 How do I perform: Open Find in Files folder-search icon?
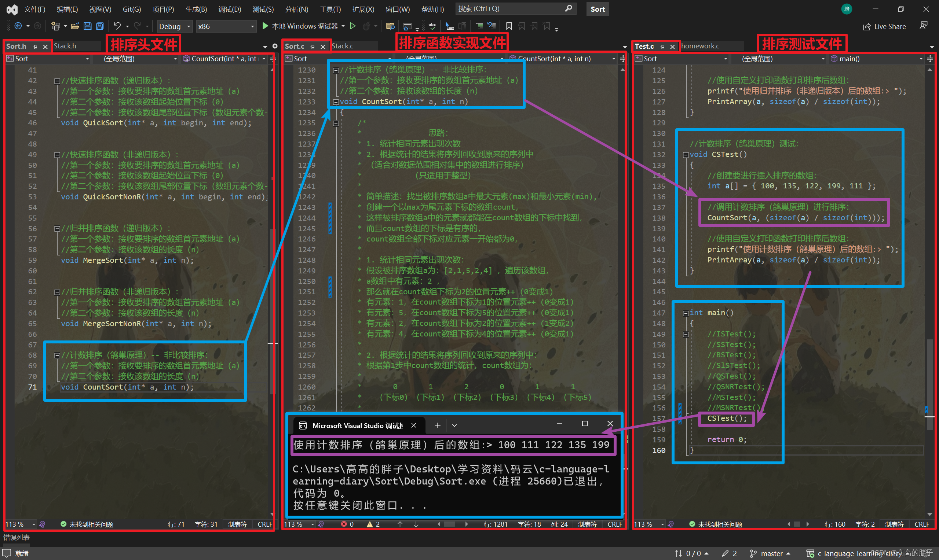point(390,26)
